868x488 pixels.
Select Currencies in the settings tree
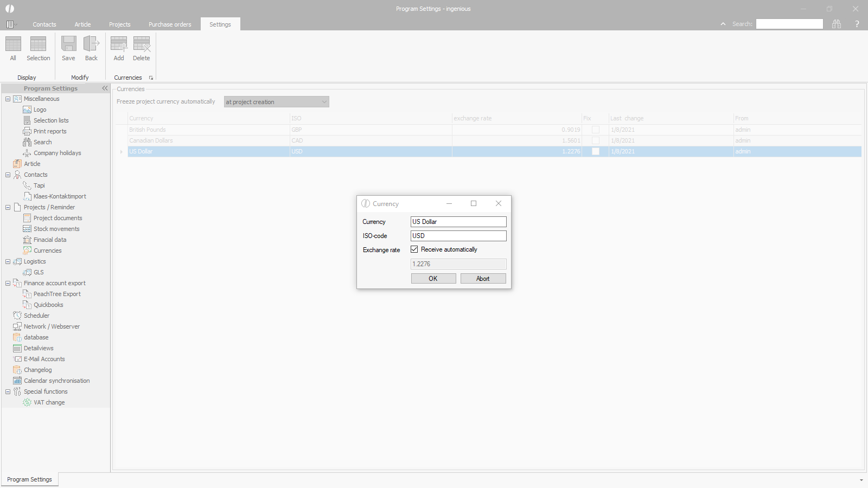[x=48, y=251]
